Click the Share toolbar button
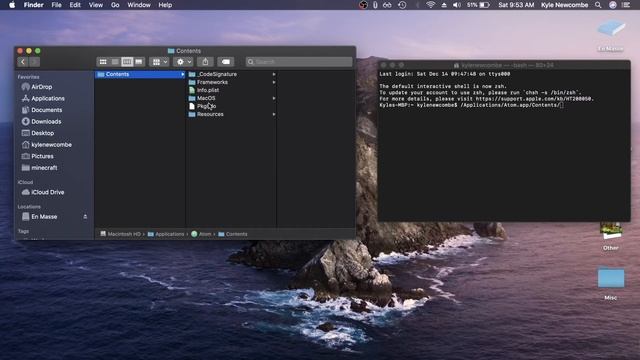 click(x=205, y=62)
